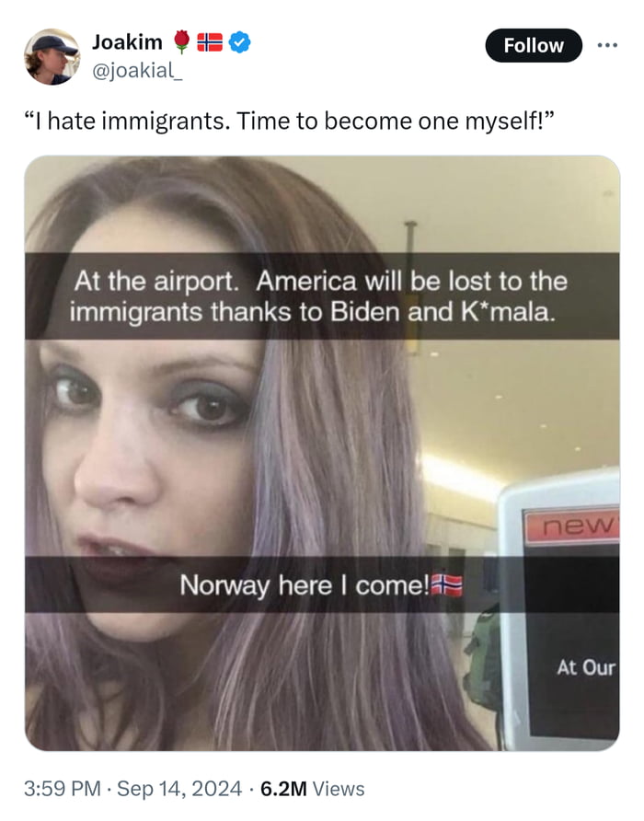Open the @joakial_ handle link
644x821 pixels.
coord(137,70)
